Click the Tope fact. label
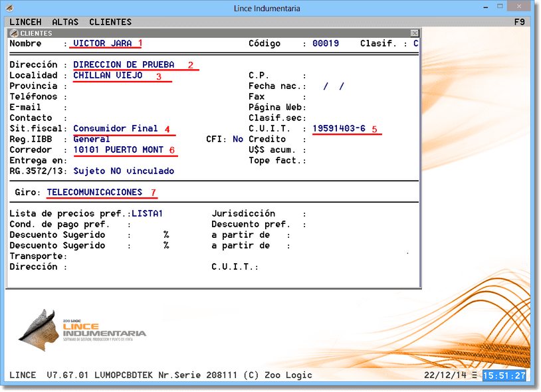The height and width of the screenshot is (392, 541). coord(275,160)
